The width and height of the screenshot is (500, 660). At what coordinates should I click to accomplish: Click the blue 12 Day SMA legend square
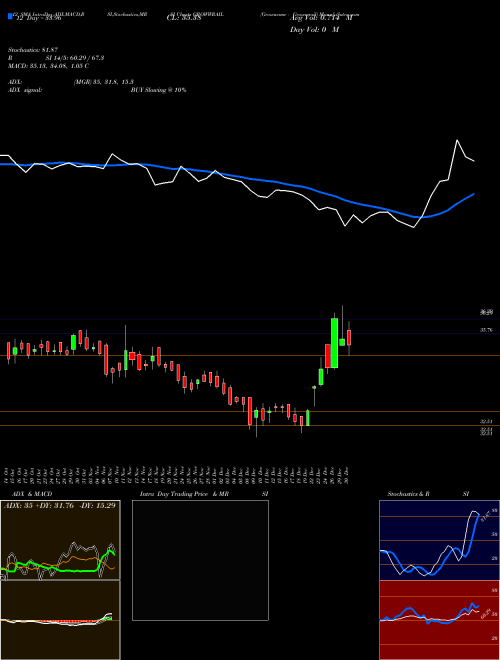[x=10, y=16]
